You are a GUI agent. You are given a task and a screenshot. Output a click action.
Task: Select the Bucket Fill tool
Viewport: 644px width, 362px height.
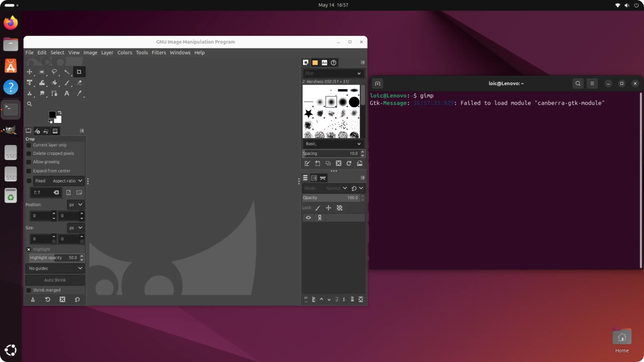pos(54,83)
